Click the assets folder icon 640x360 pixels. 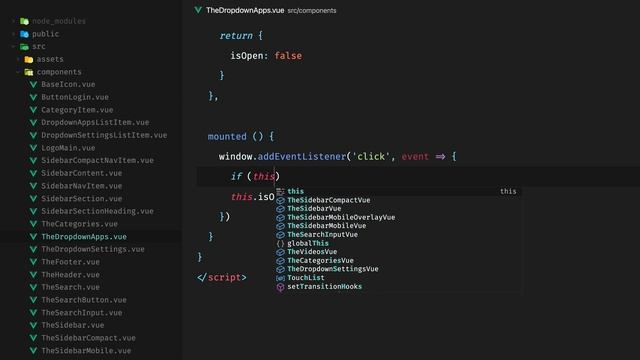(29, 60)
